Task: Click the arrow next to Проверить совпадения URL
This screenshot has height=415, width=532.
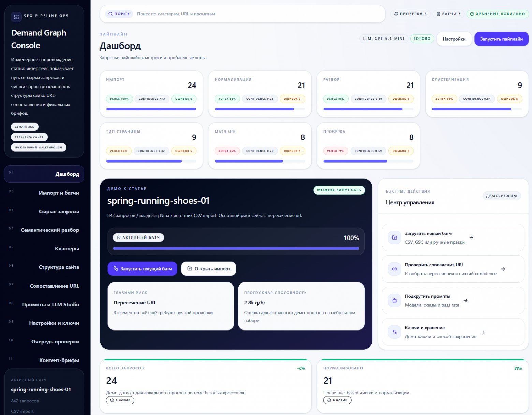Action: point(503,269)
